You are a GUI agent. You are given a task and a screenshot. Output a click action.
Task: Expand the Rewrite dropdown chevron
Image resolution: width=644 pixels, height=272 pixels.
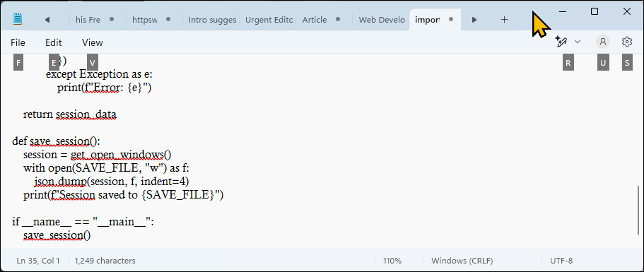(578, 42)
